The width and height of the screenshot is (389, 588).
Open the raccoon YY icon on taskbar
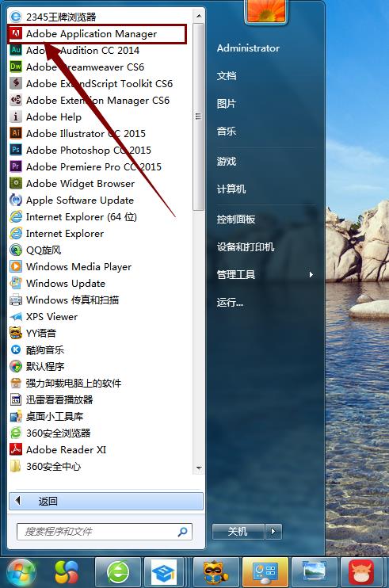pos(215,573)
